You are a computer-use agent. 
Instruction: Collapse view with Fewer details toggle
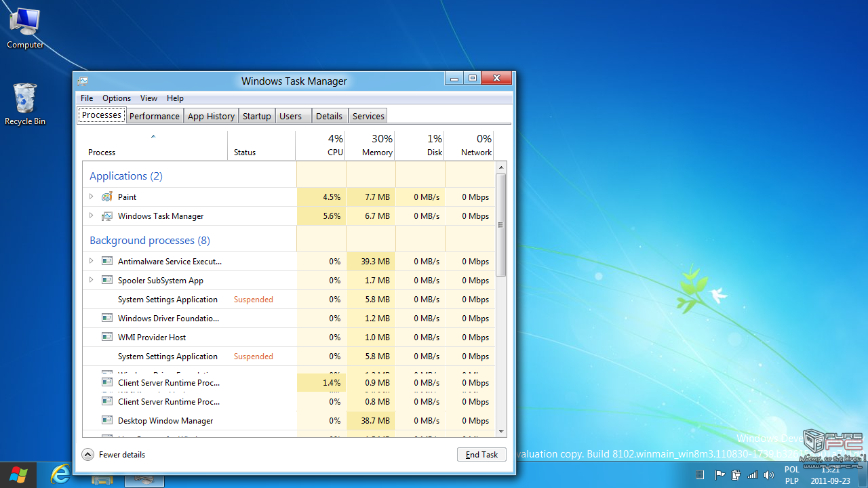tap(114, 455)
